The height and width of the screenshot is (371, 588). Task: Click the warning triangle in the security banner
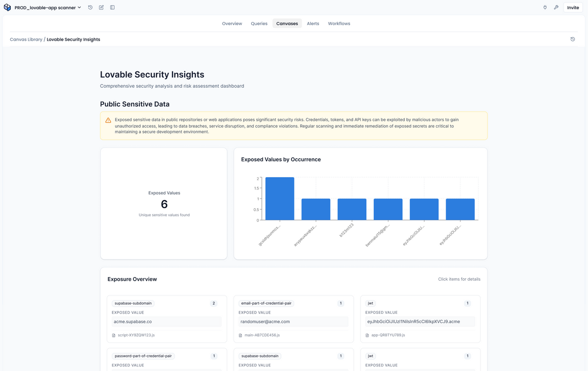point(108,119)
